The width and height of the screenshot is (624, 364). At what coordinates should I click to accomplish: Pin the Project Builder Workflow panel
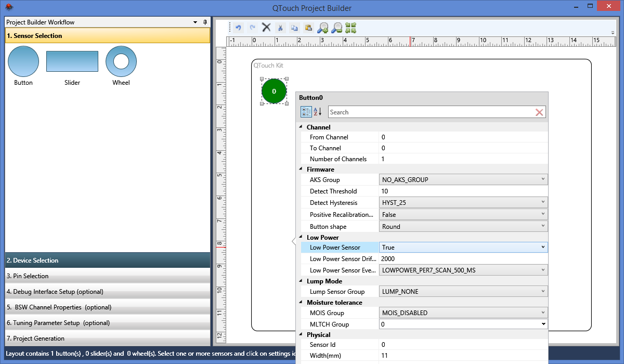tap(205, 22)
